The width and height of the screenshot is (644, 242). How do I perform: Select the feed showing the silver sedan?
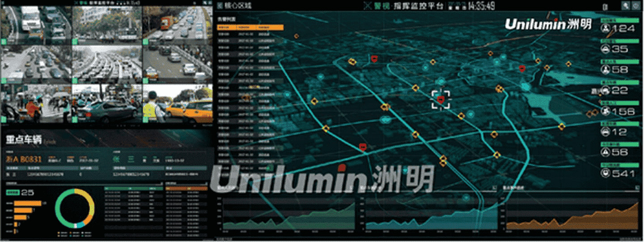(106, 103)
